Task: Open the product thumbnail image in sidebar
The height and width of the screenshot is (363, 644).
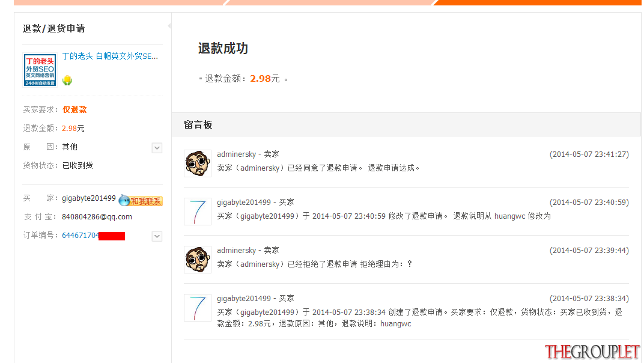Action: click(x=40, y=70)
